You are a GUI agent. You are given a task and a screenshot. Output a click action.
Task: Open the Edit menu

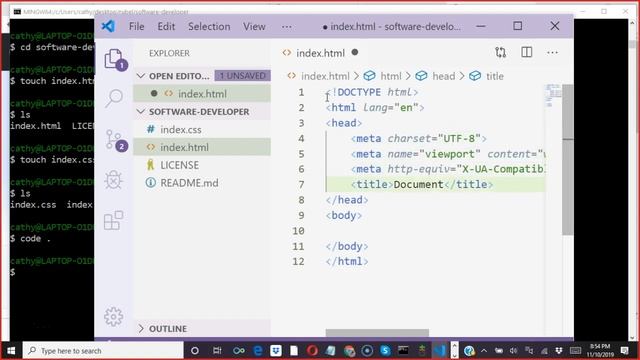tap(166, 27)
